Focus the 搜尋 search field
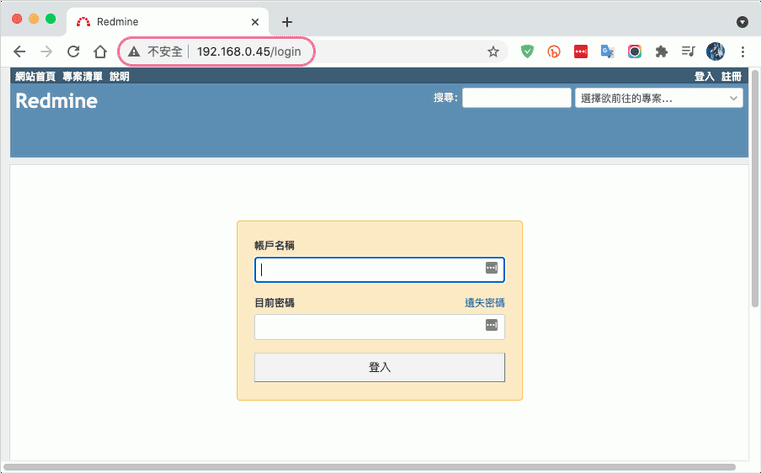The height and width of the screenshot is (474, 762). 517,98
